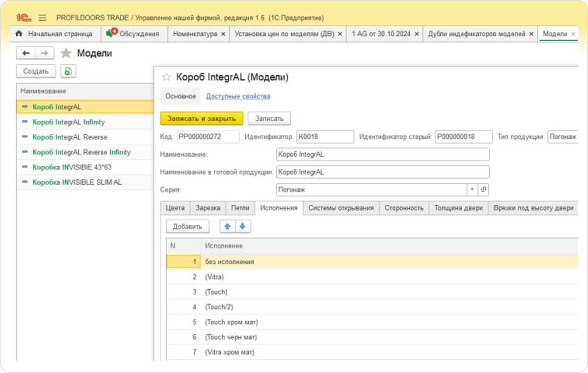Star the Короб IntegrAL form as favorite
Viewport: 588px width, 373px height.
[x=167, y=77]
